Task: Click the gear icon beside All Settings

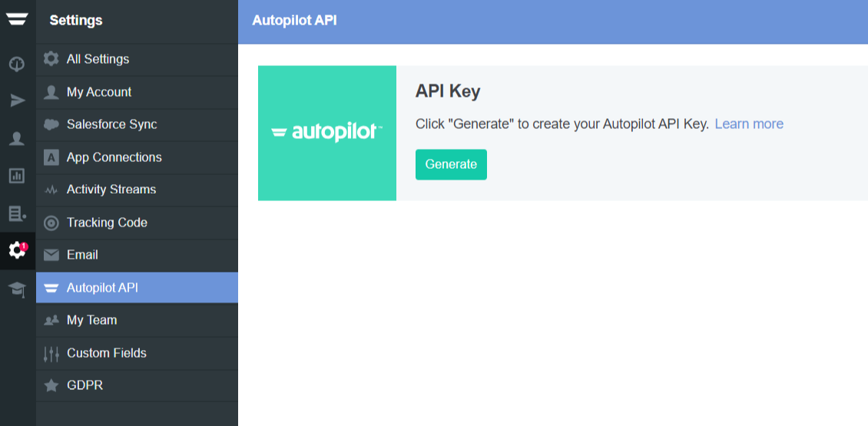Action: point(51,58)
